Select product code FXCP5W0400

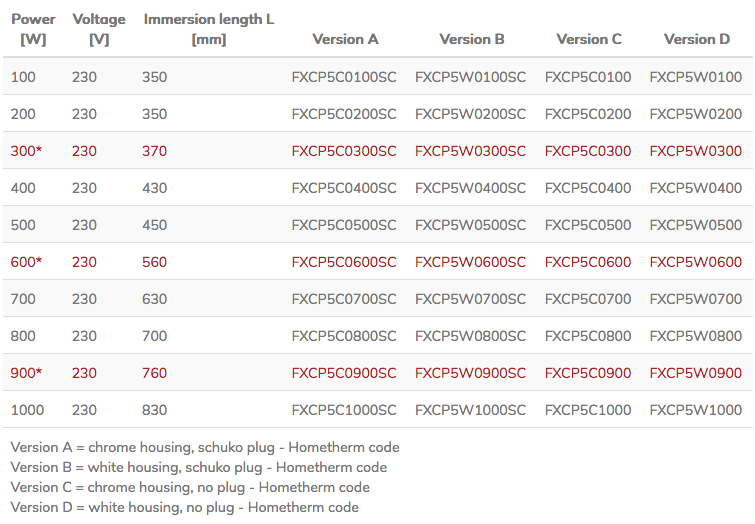coord(696,188)
